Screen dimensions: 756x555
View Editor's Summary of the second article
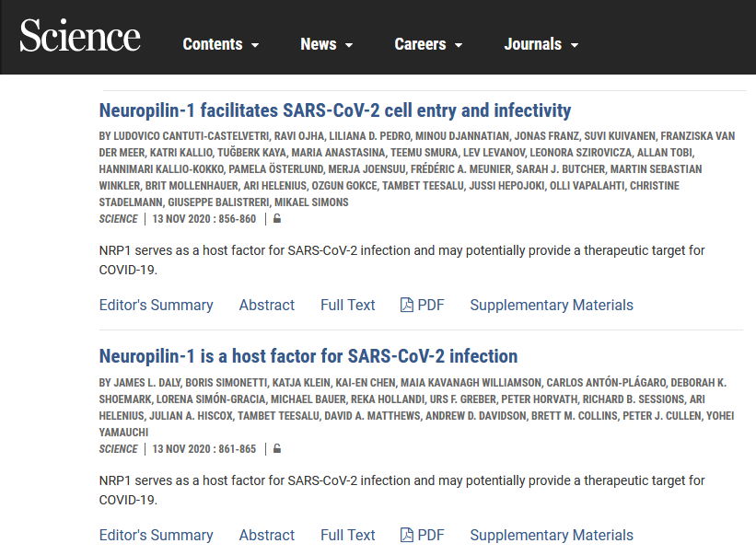pyautogui.click(x=157, y=535)
